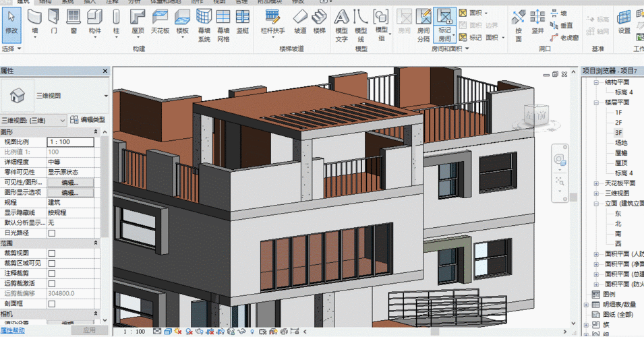
Task: Toggle the 日光路径 checkbox
Action: tap(52, 233)
